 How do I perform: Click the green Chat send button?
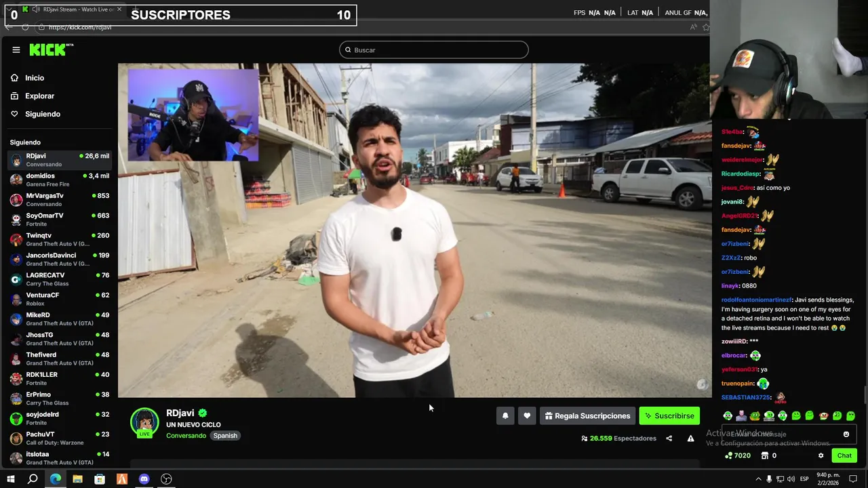coord(844,455)
